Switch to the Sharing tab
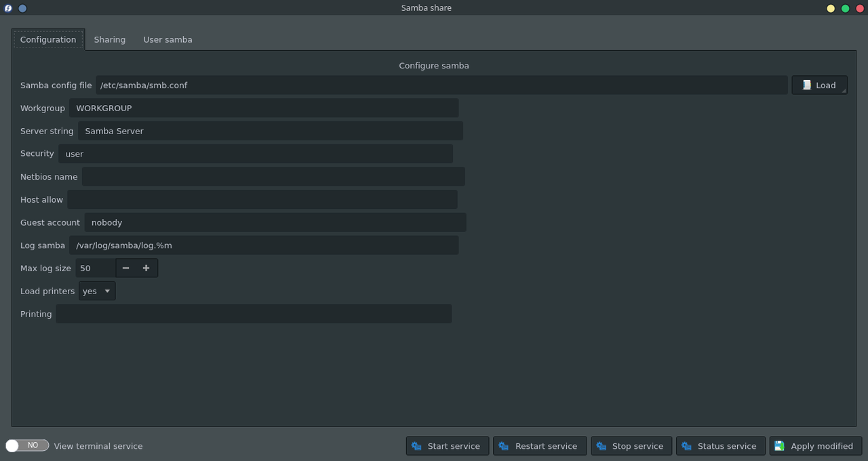This screenshot has width=868, height=461. tap(110, 39)
